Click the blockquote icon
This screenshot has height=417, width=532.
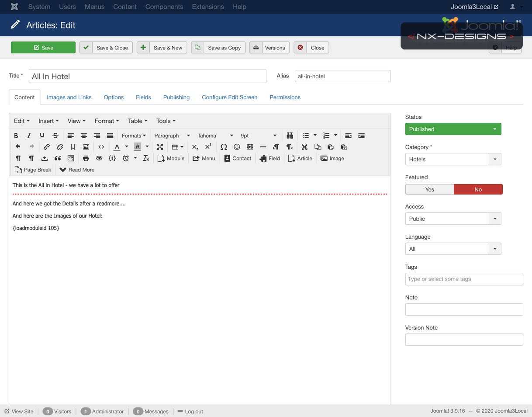57,158
